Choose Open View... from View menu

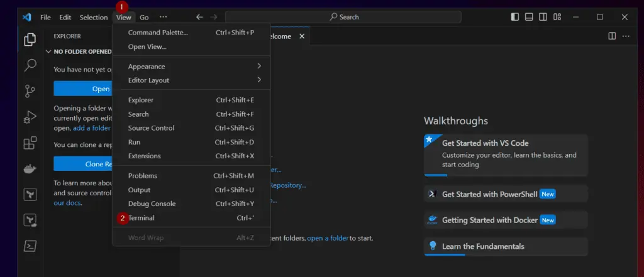191,46
